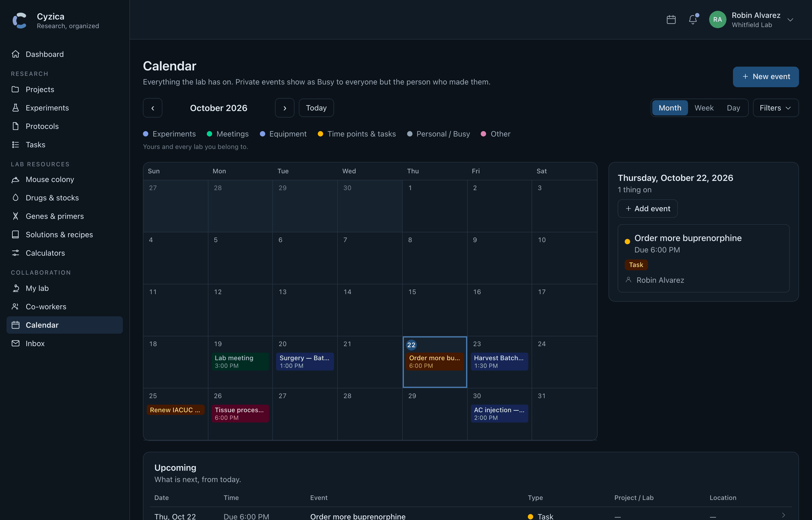Switch to Month view
Viewport: 812px width, 520px height.
click(670, 108)
